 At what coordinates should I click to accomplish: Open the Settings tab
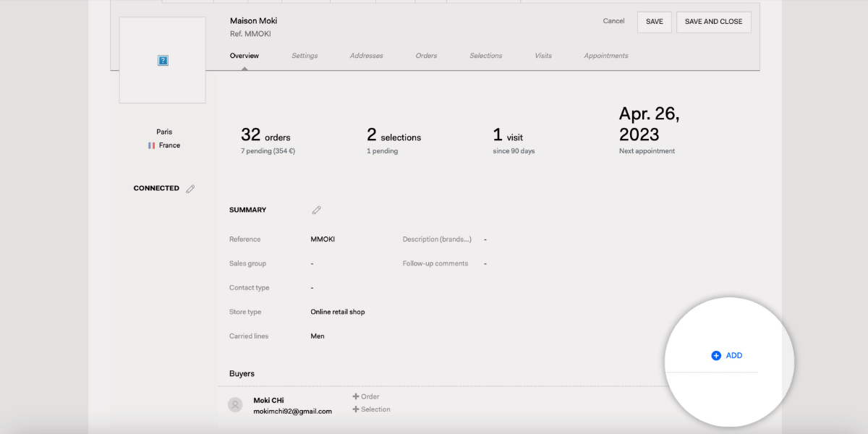(x=305, y=56)
